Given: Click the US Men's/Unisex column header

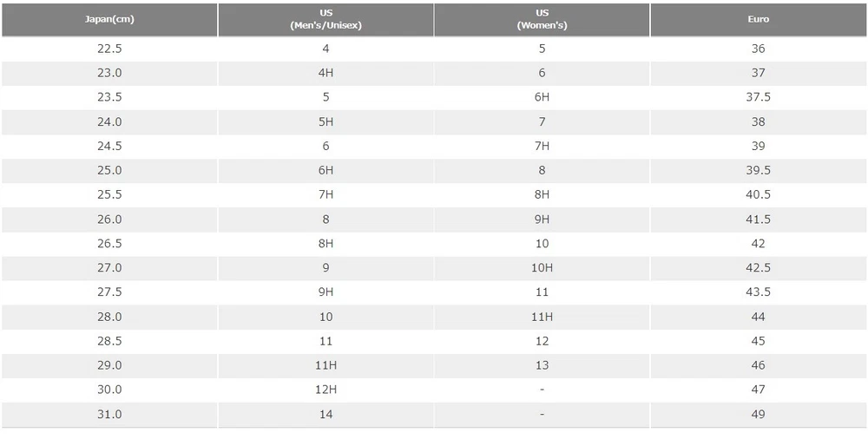Looking at the screenshot, I should click(325, 19).
